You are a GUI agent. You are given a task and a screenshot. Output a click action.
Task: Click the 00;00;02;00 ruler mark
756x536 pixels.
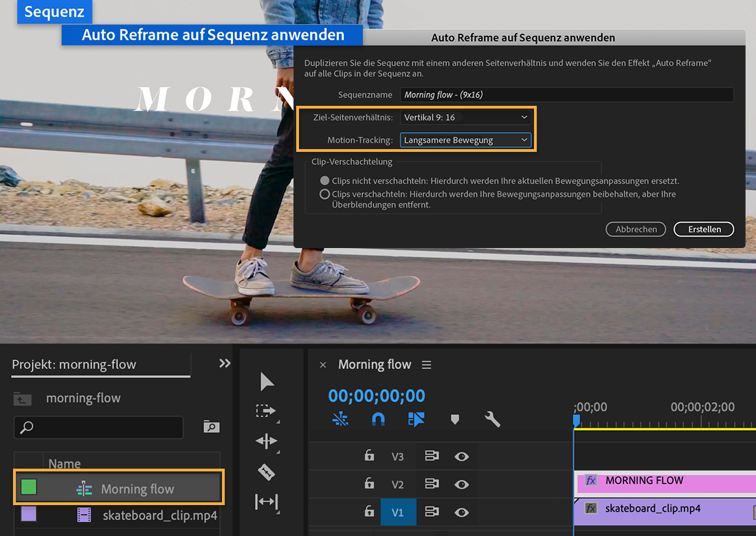(x=702, y=407)
